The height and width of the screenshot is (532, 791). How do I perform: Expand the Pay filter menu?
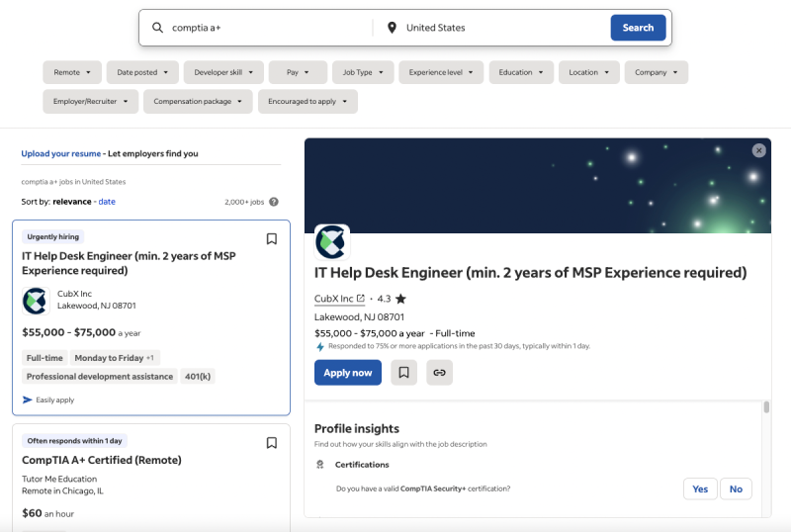pyautogui.click(x=297, y=72)
